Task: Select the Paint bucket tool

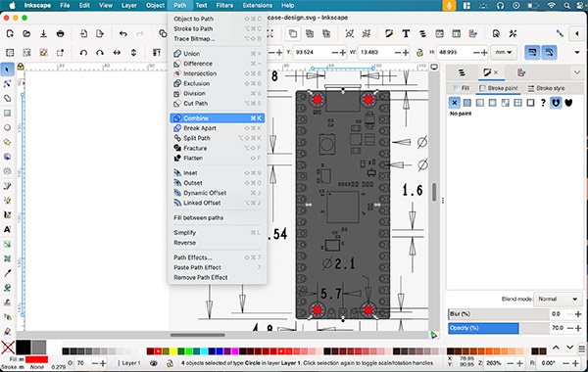Action: pos(7,288)
